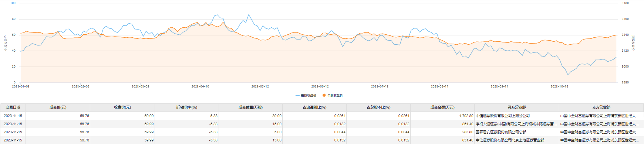Hide the 个股收盘价 series via legend label

coord(335,95)
